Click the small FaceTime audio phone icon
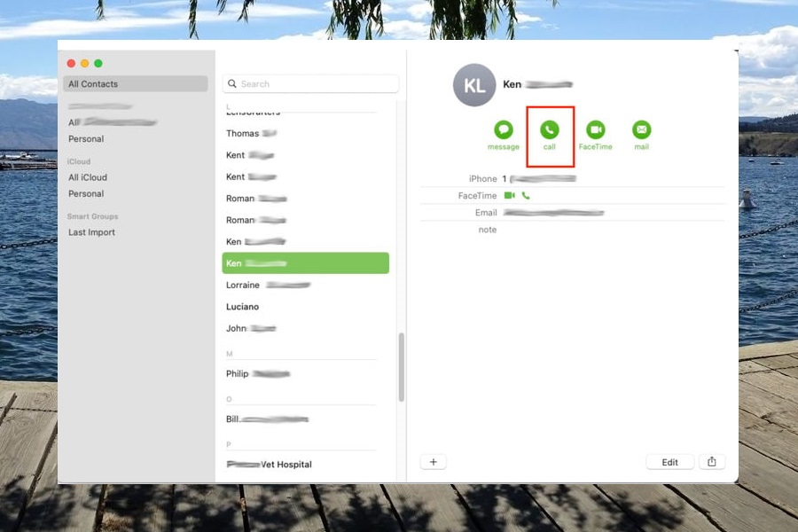The image size is (798, 532). coord(526,195)
